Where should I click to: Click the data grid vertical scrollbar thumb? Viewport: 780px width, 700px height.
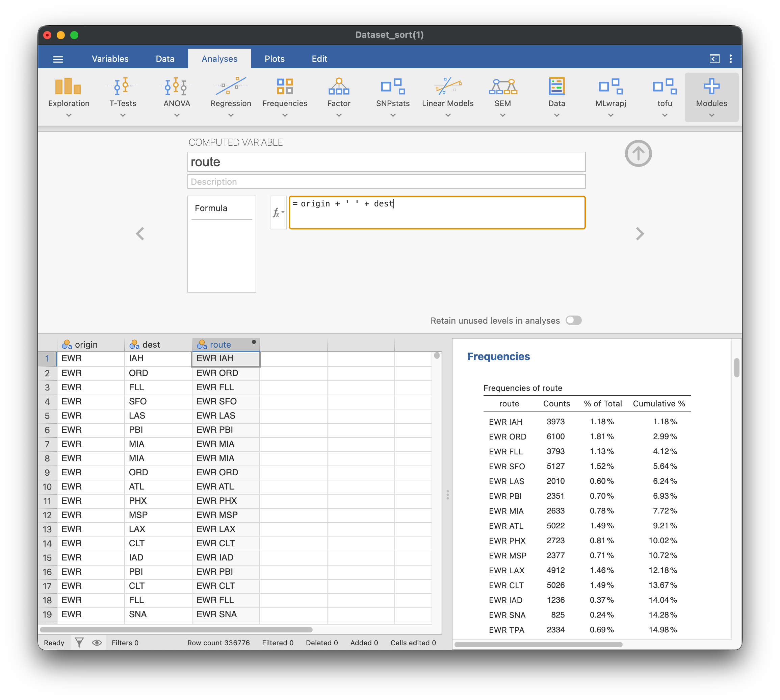pyautogui.click(x=437, y=355)
